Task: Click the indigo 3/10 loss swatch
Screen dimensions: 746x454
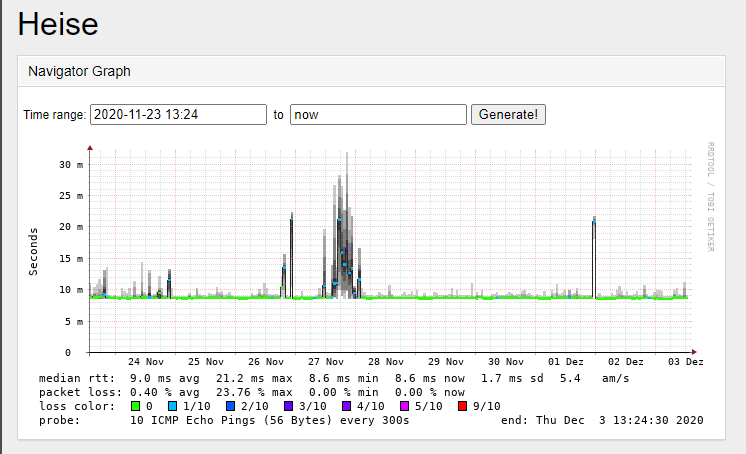Action: point(288,406)
